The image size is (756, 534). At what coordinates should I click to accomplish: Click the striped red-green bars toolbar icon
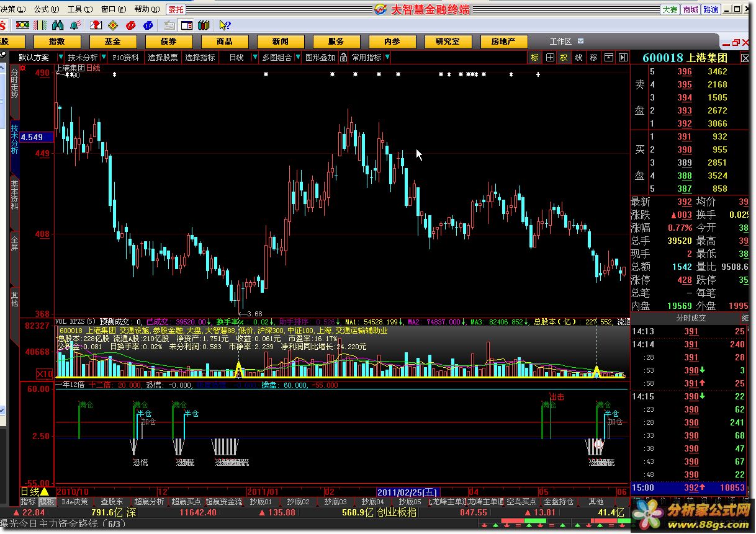pos(39,25)
